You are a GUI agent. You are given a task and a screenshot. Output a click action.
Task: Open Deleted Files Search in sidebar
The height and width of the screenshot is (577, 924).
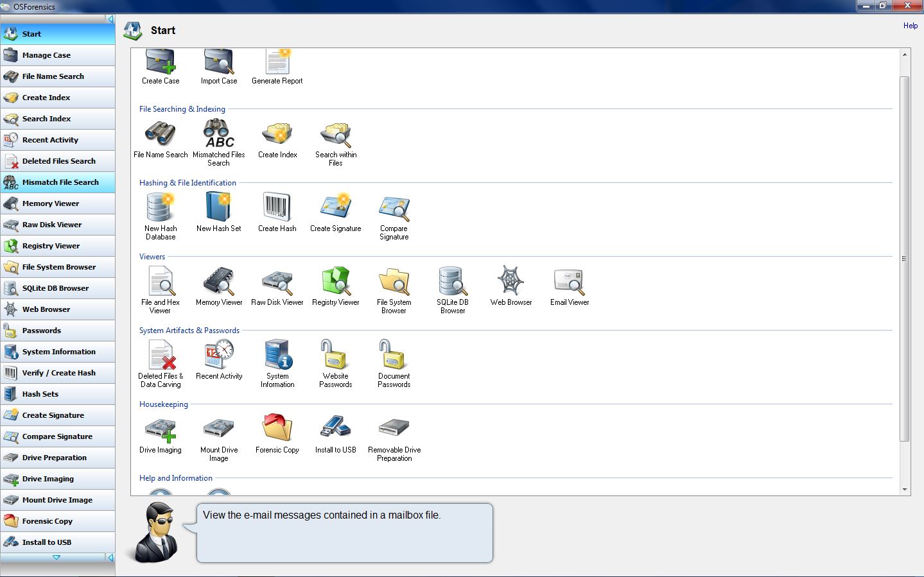pos(58,161)
